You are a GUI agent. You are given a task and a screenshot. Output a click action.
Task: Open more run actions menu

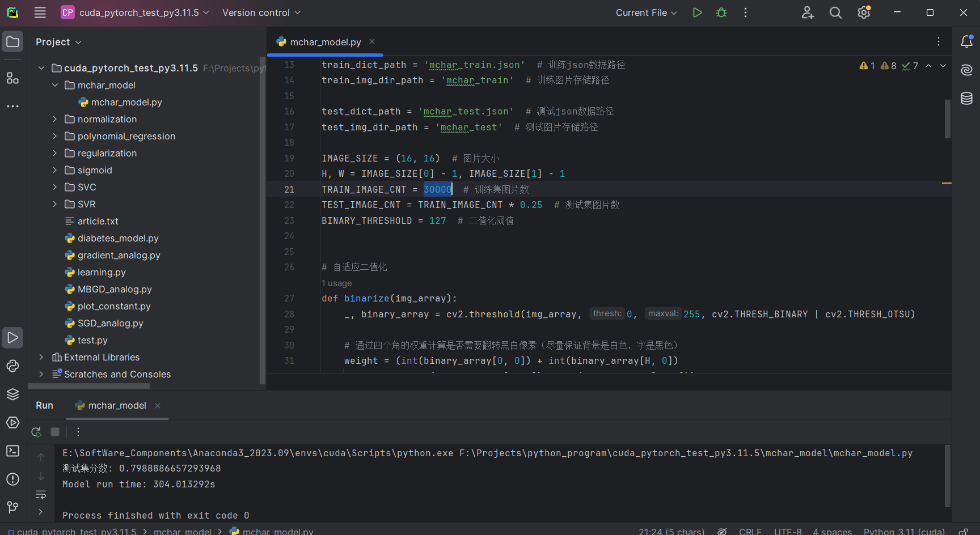point(745,12)
